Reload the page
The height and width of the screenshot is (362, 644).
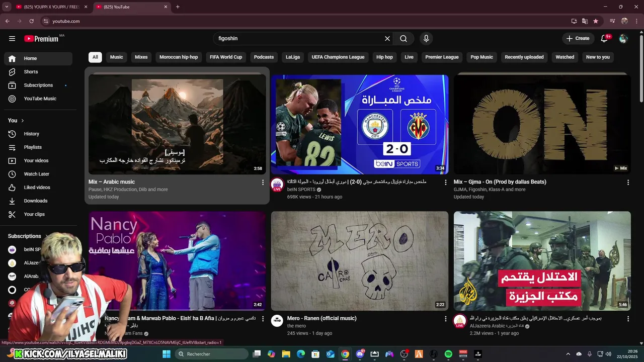[31, 21]
